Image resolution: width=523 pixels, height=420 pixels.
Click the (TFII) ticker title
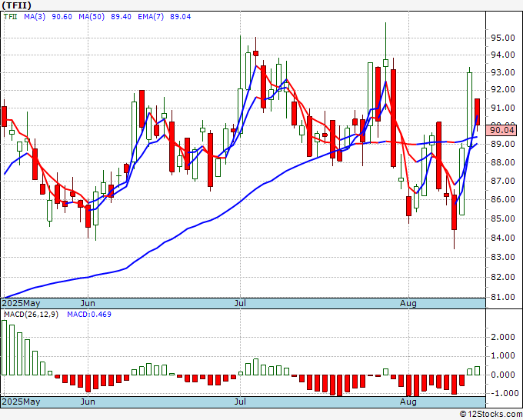point(17,5)
